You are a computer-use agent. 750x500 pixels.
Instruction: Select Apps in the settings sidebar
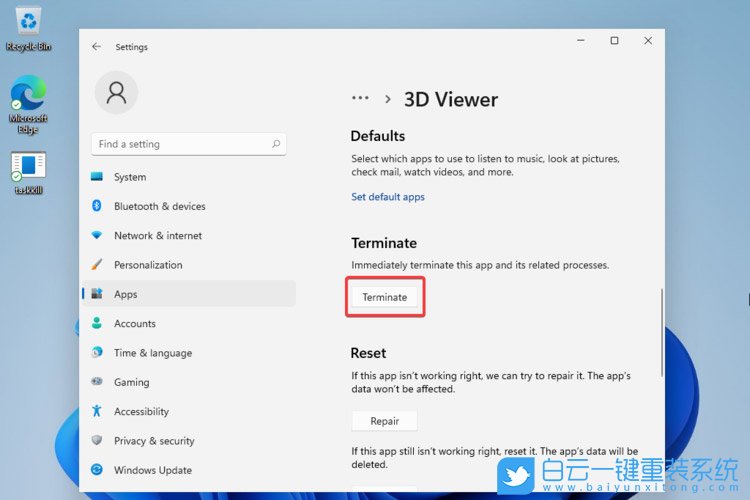pos(126,294)
